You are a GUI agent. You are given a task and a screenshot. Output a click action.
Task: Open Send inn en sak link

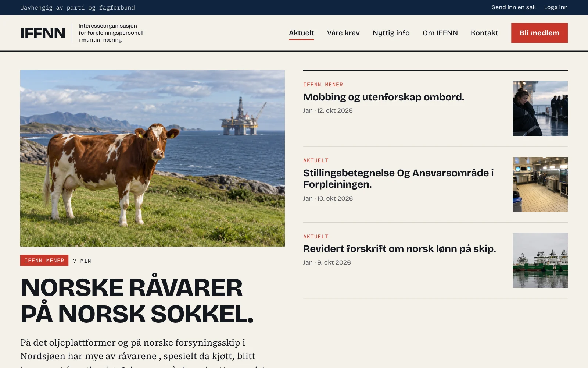(x=514, y=7)
